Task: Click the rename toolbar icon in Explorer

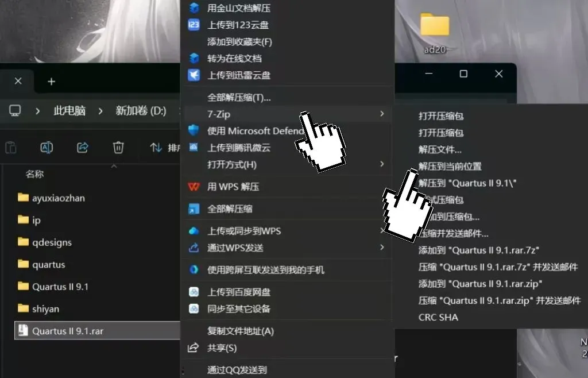Action: 47,148
